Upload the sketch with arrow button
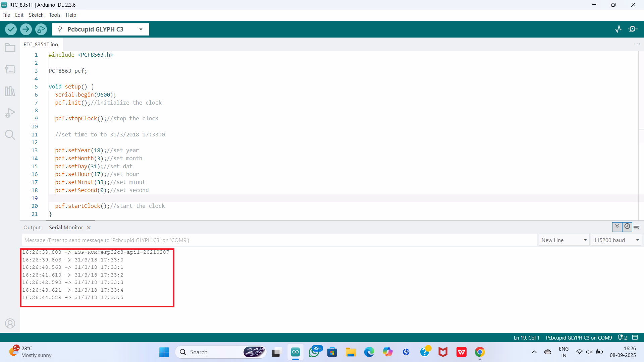This screenshot has width=644, height=362. [x=26, y=29]
